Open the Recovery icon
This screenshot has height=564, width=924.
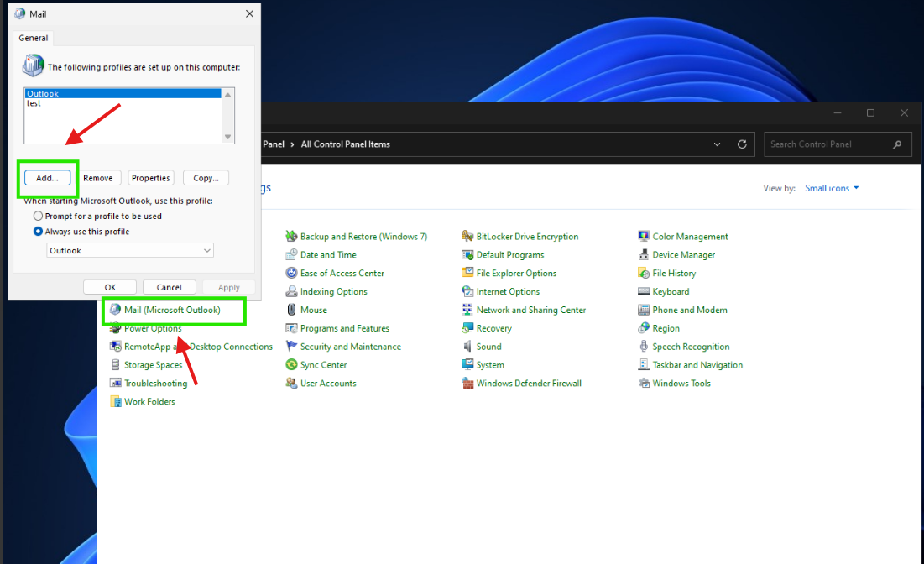click(467, 328)
